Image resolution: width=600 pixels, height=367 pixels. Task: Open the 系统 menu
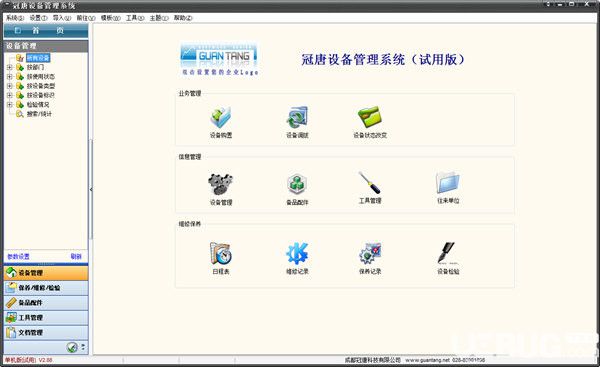[15, 18]
